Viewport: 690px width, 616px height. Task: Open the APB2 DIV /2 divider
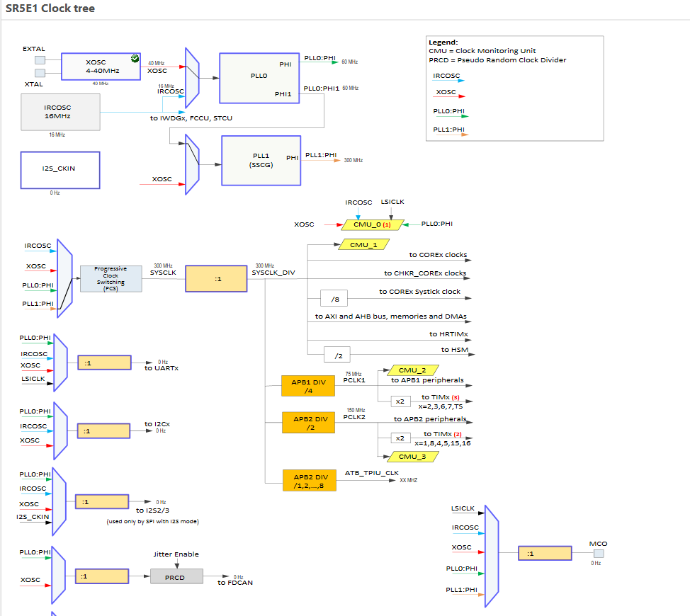308,423
